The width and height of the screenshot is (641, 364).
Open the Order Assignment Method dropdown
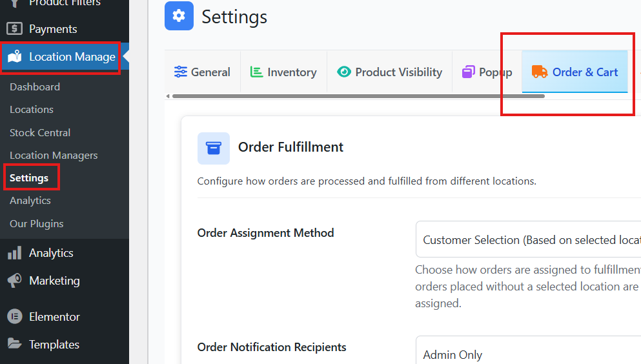528,240
